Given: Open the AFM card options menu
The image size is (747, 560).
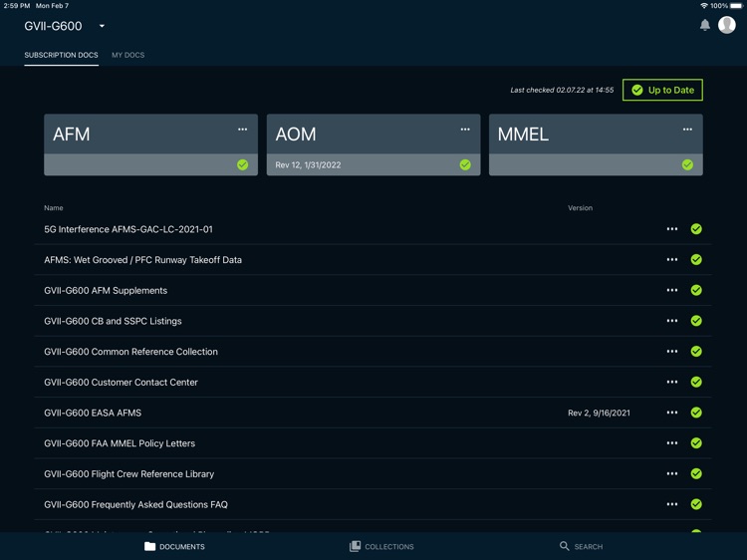Looking at the screenshot, I should coord(242,130).
